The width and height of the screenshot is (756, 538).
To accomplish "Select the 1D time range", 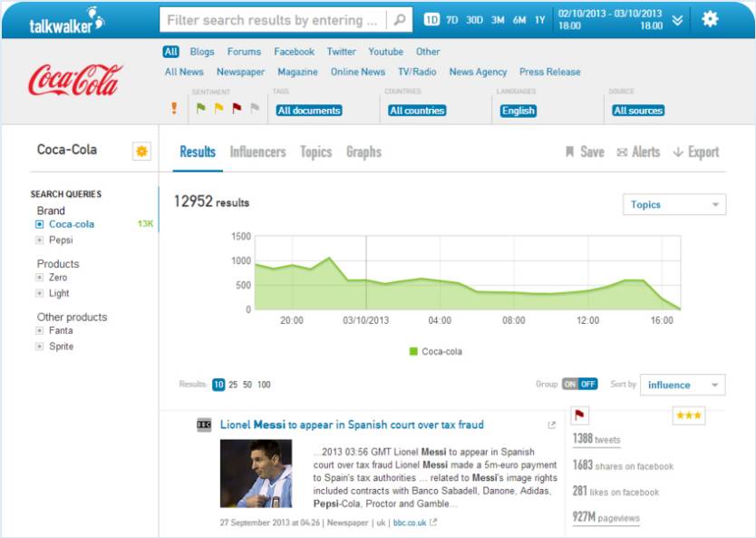I will click(x=431, y=19).
